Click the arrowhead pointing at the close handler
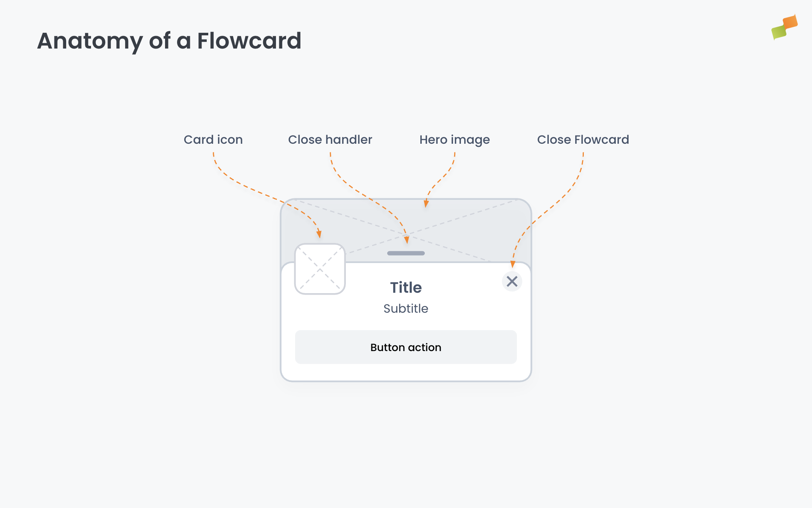This screenshot has width=812, height=508. [x=406, y=240]
